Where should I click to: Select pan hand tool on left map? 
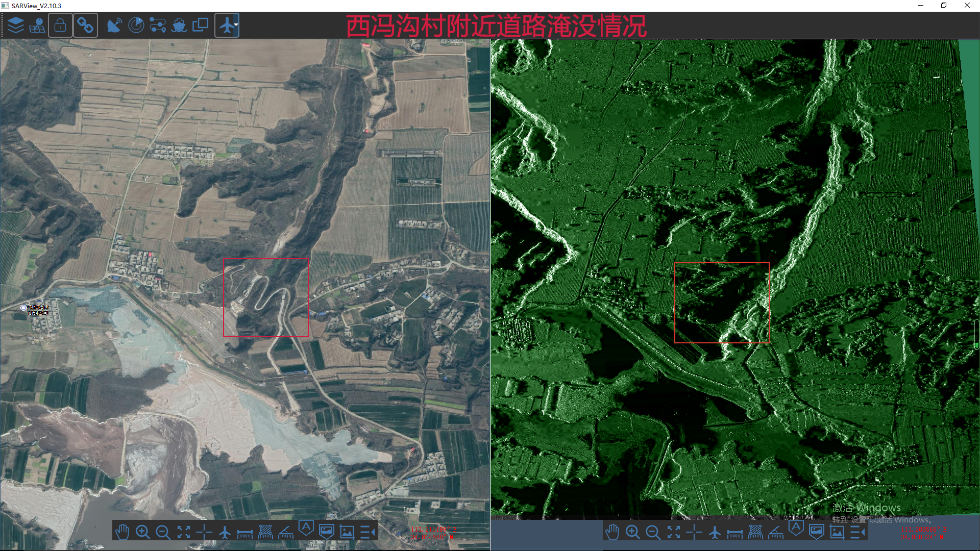[x=122, y=532]
